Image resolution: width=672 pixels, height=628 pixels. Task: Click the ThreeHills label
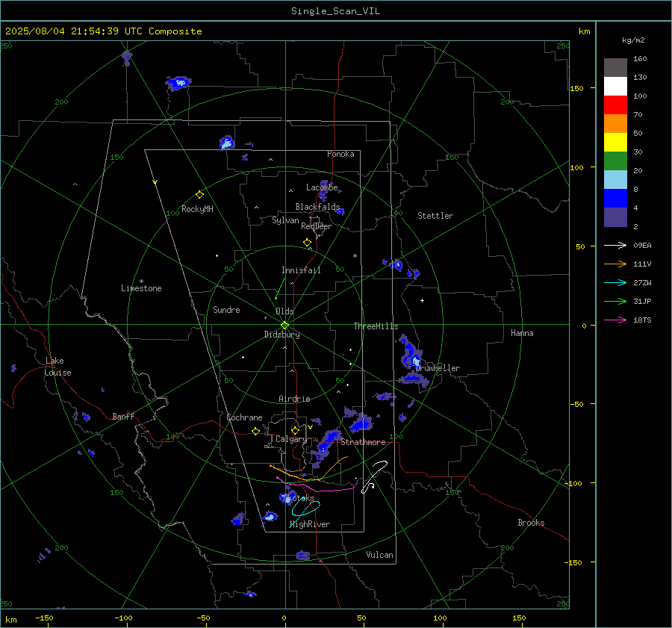(x=376, y=326)
